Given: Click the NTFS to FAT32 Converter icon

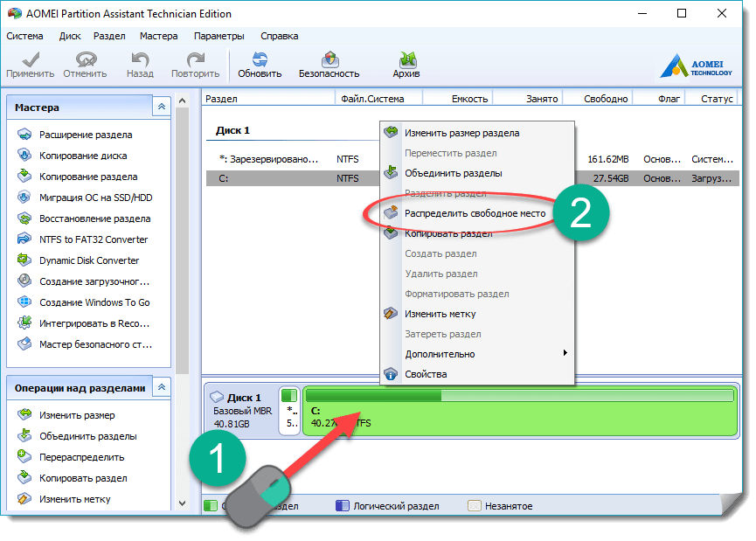Looking at the screenshot, I should coord(24,239).
